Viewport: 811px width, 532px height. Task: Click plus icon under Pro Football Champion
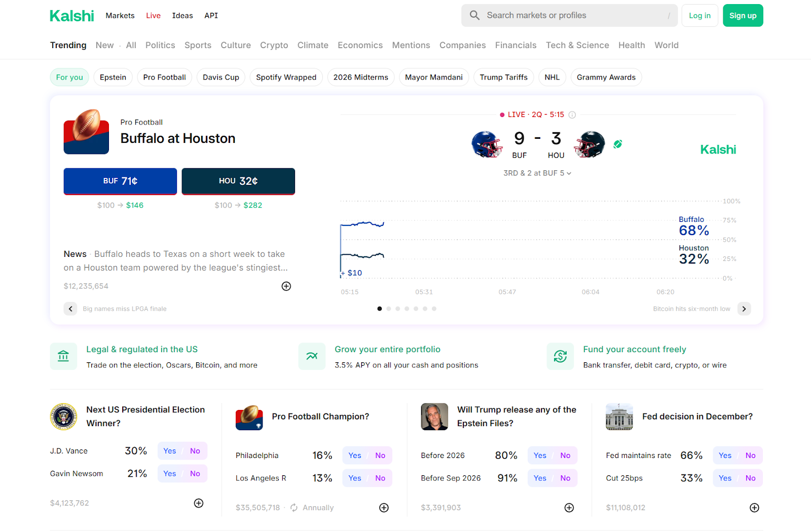[x=384, y=508]
